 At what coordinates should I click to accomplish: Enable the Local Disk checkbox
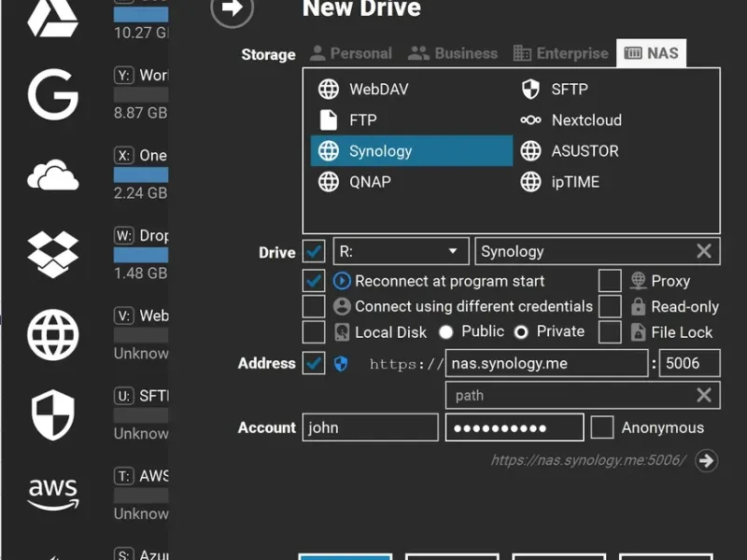[x=314, y=332]
